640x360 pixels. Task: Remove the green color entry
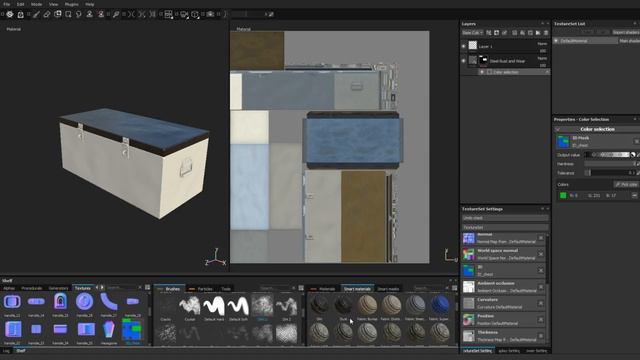coord(634,196)
